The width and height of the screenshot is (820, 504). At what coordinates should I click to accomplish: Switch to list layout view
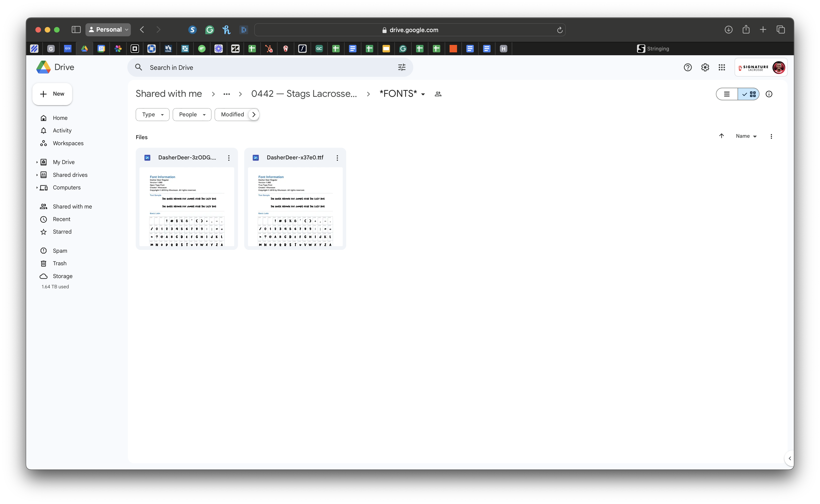727,94
